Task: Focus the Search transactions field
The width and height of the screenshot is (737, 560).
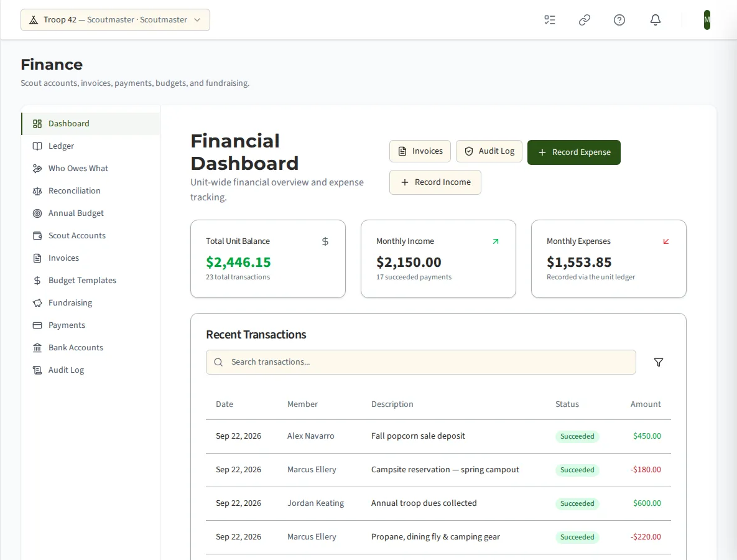Action: (x=420, y=362)
